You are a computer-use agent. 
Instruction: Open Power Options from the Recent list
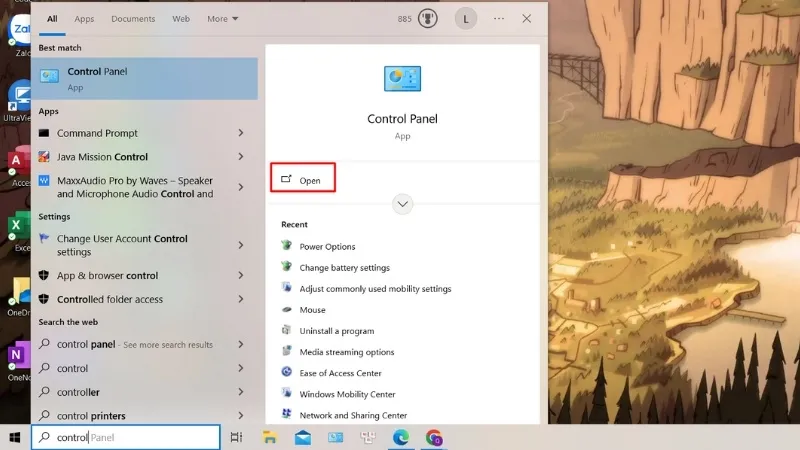(x=327, y=246)
